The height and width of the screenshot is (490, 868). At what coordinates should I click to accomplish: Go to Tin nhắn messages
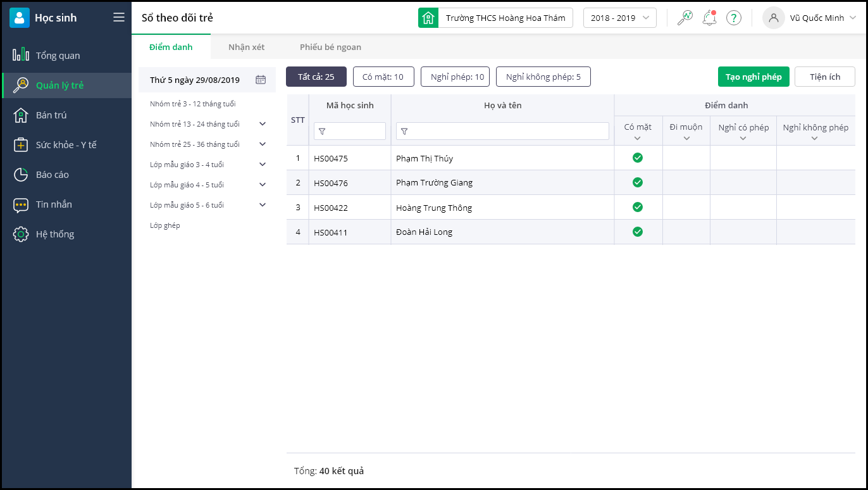coord(54,204)
